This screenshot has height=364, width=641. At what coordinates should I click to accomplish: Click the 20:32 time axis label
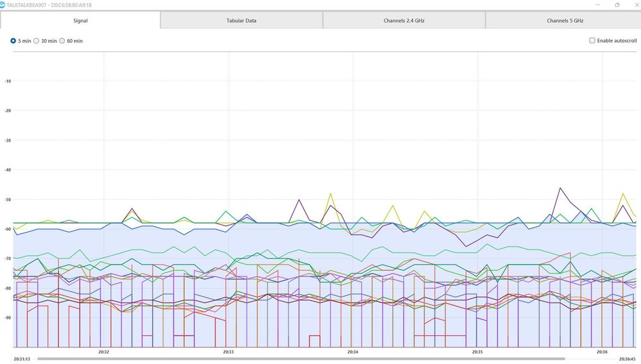point(103,352)
